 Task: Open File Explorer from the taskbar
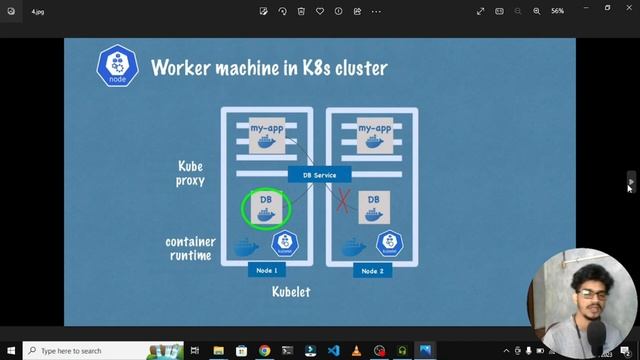coord(219,351)
